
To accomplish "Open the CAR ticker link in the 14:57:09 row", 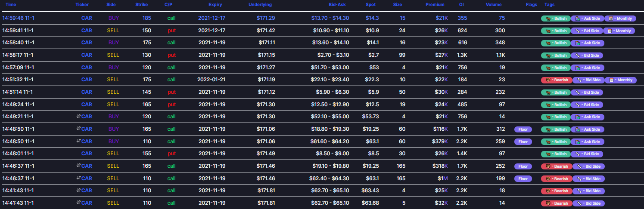I will pyautogui.click(x=87, y=68).
